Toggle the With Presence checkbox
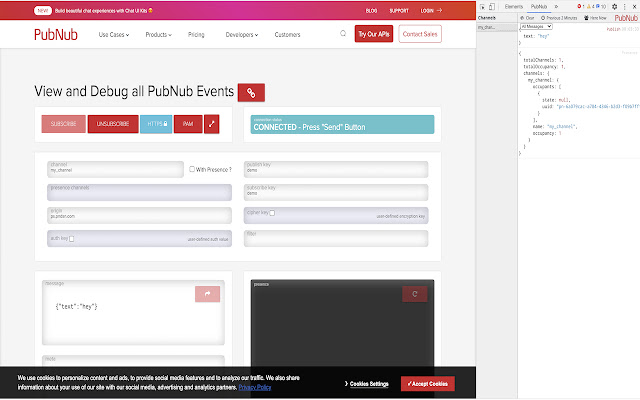The height and width of the screenshot is (400, 640). click(192, 169)
